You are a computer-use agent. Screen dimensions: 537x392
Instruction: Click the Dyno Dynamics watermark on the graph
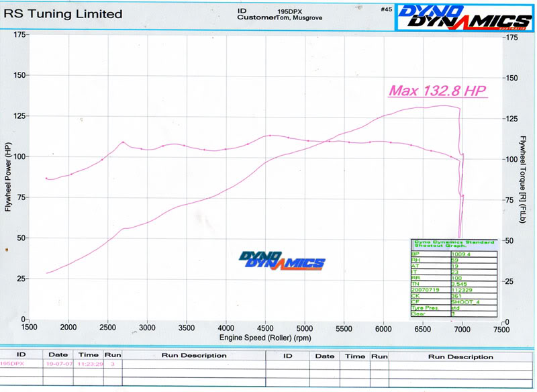click(x=282, y=260)
